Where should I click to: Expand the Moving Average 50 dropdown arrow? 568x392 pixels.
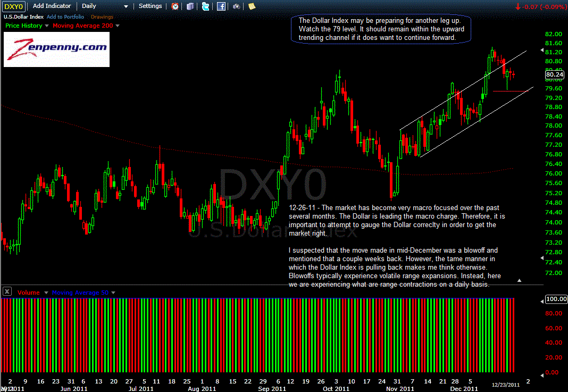[x=113, y=293]
